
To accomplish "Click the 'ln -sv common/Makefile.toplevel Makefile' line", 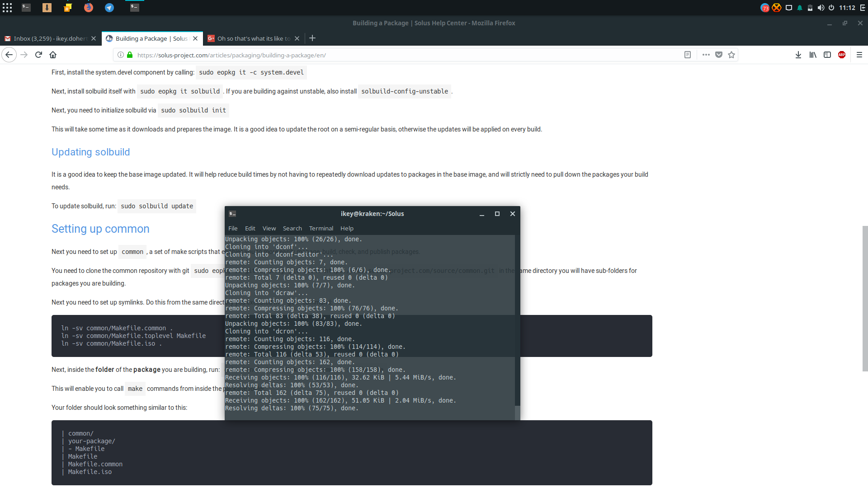I will [133, 336].
